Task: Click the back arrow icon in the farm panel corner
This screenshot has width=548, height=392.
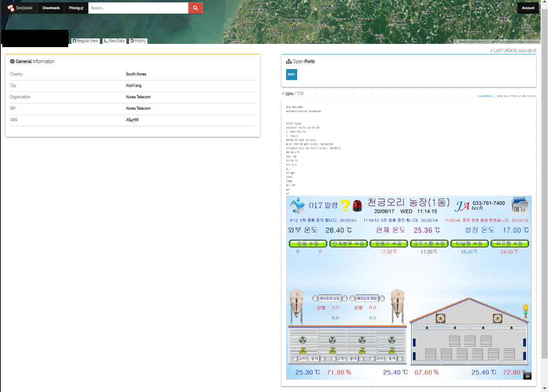Action: [x=527, y=376]
